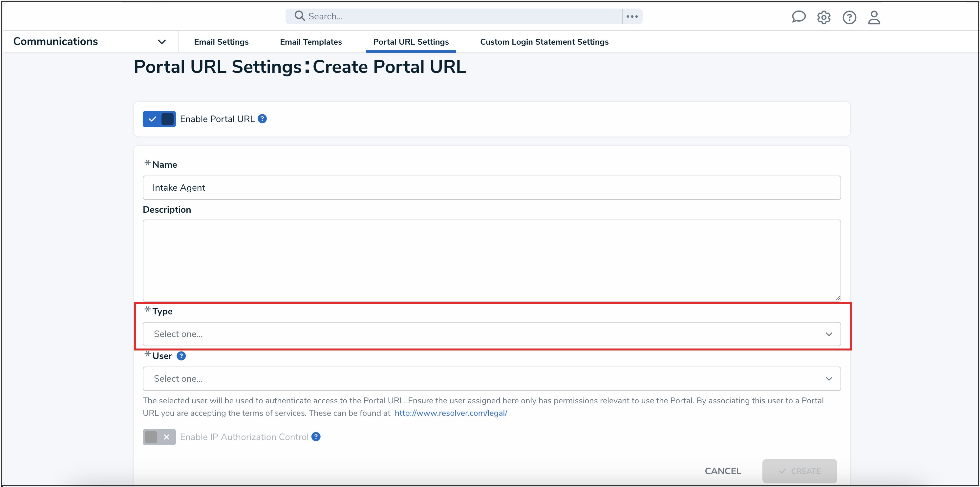Click the search bar three-dots icon

[632, 16]
